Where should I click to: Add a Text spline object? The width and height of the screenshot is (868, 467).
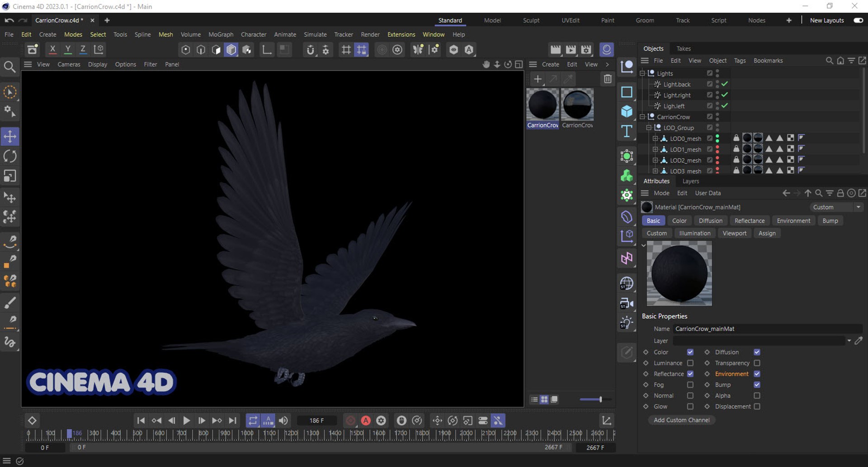click(x=627, y=131)
